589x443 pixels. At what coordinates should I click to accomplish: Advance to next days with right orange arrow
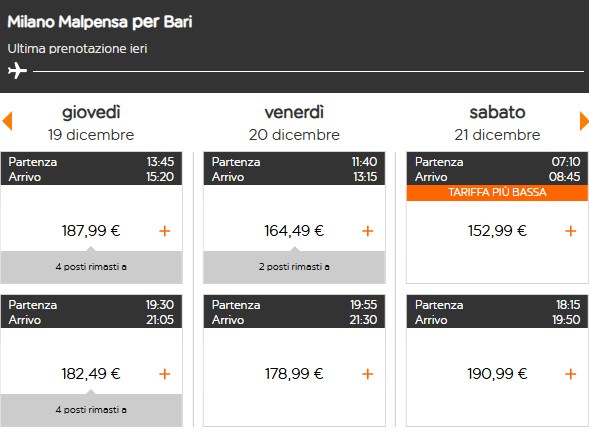click(584, 121)
